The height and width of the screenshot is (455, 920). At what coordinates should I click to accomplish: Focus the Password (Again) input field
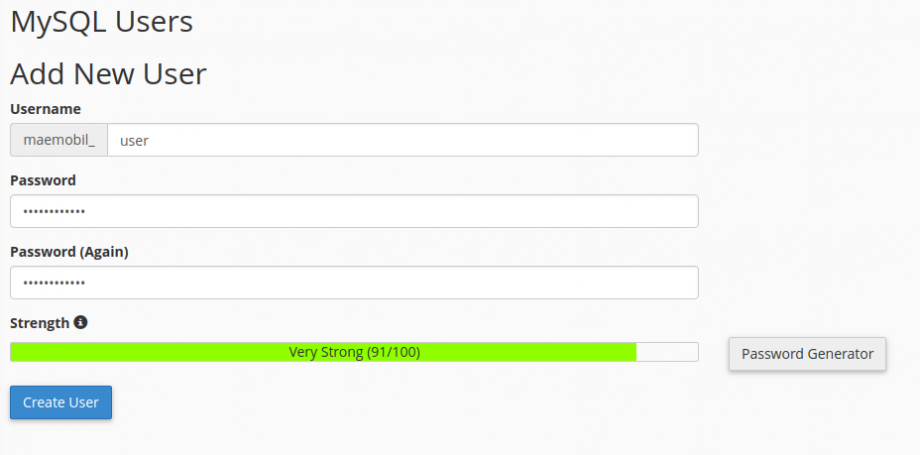pyautogui.click(x=354, y=283)
